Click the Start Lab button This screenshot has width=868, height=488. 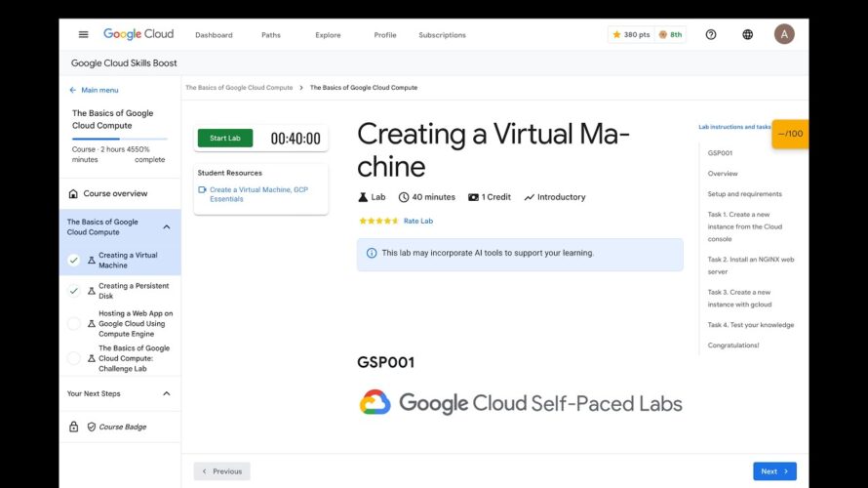(x=224, y=138)
